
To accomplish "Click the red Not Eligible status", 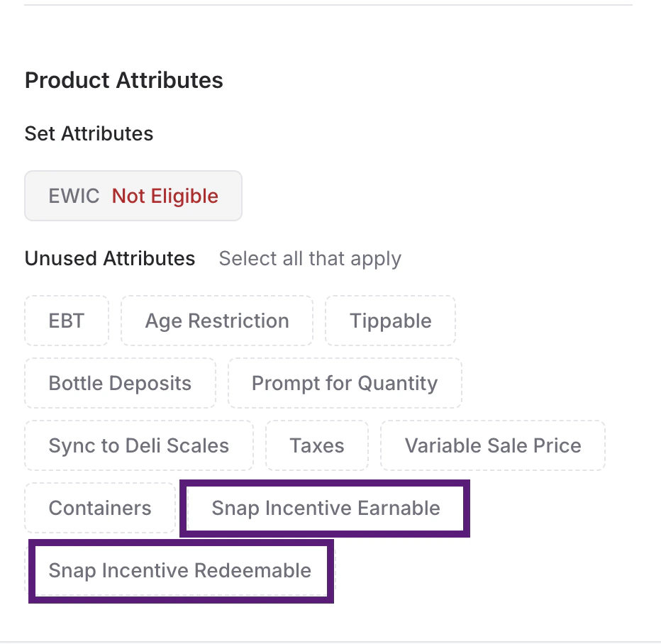I will 165,196.
